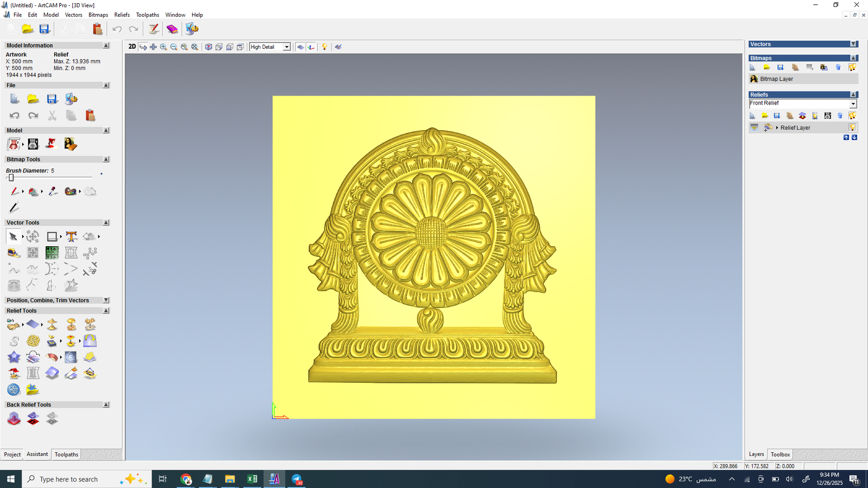Viewport: 868px width, 488px height.
Task: Click the Isometric view cube icon
Action: pos(208,47)
